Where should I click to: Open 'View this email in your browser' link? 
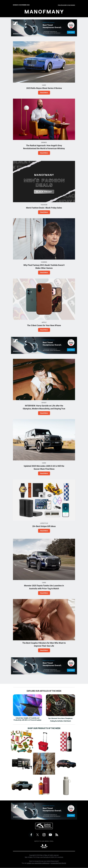click(66, 5)
